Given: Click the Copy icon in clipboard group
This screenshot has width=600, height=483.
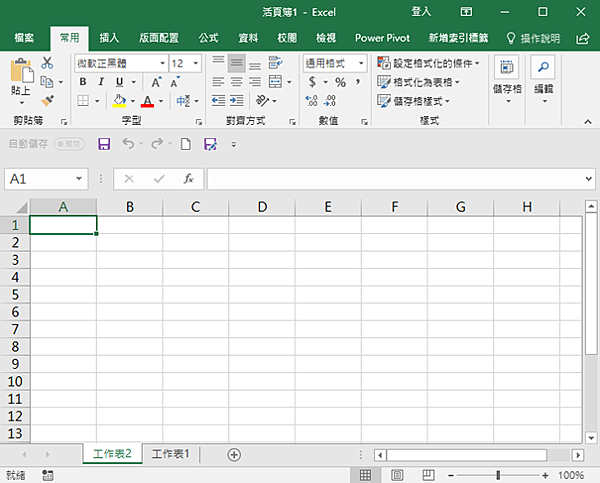Looking at the screenshot, I should click(x=47, y=82).
